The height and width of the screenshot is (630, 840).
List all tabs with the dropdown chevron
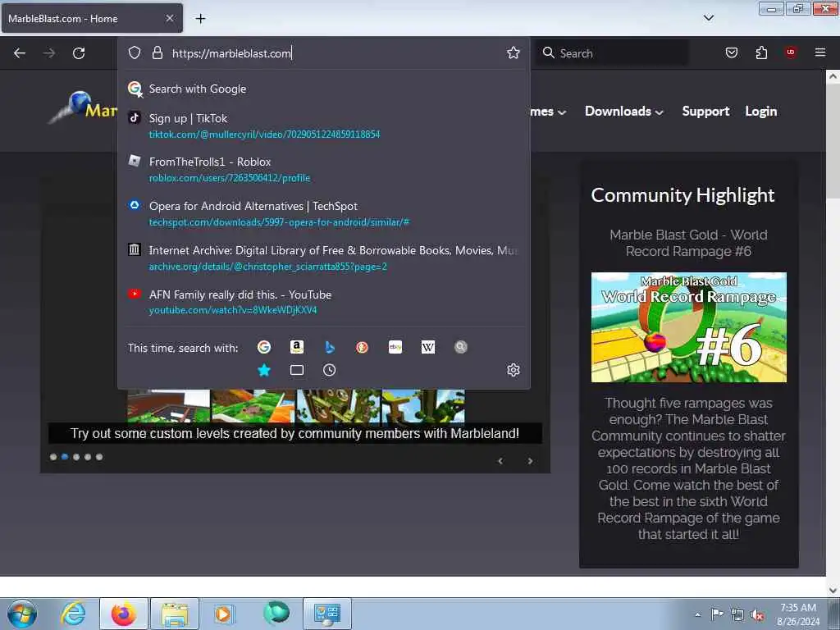(709, 18)
